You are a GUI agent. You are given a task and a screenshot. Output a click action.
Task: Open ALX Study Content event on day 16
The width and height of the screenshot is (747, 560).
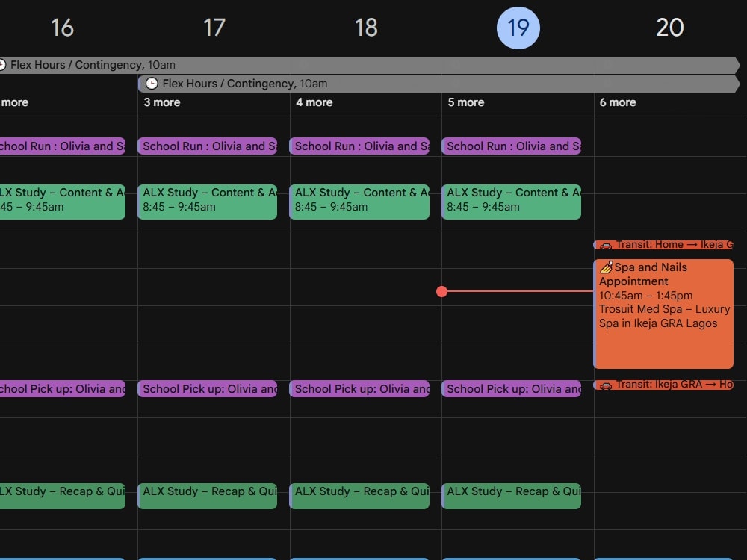tap(63, 202)
